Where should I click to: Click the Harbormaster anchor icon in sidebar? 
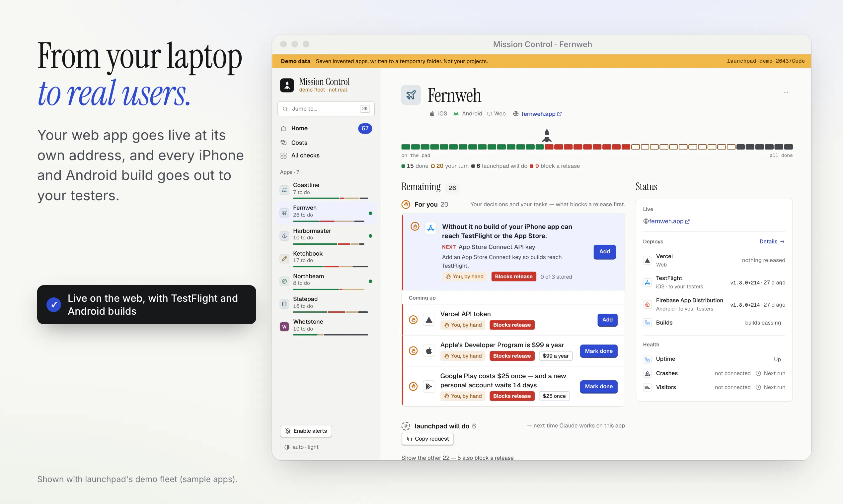tap(284, 236)
